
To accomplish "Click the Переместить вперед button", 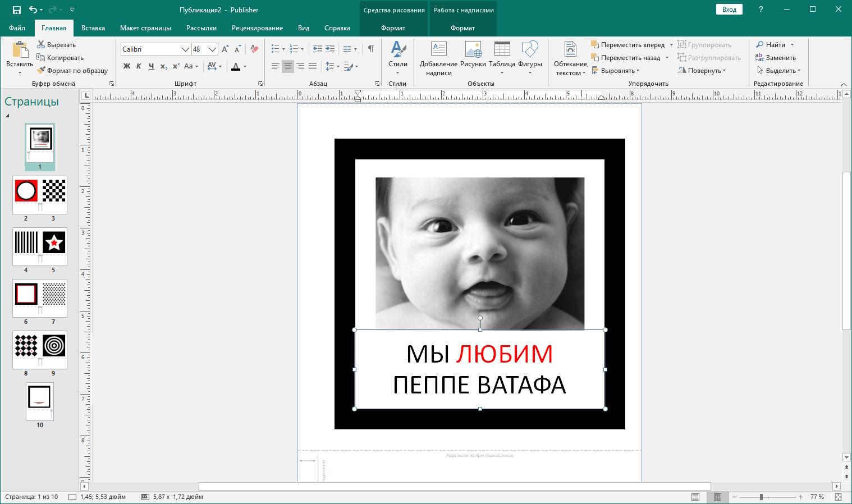I will (x=632, y=45).
